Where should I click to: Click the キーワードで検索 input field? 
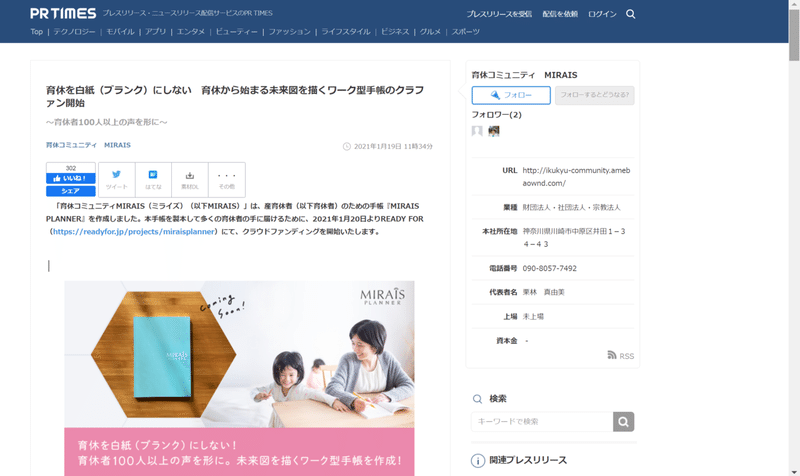click(542, 421)
